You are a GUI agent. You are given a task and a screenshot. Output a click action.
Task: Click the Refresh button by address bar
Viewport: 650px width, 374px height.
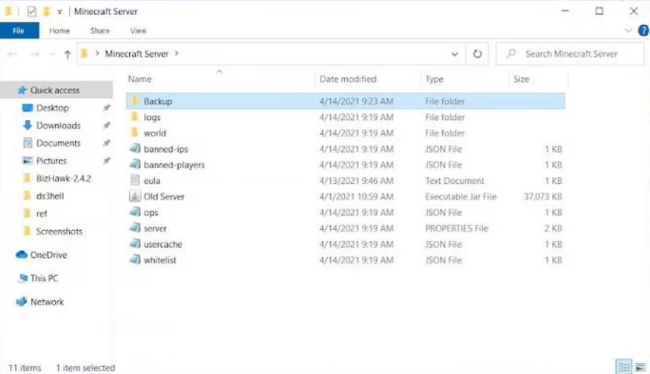[x=477, y=54]
